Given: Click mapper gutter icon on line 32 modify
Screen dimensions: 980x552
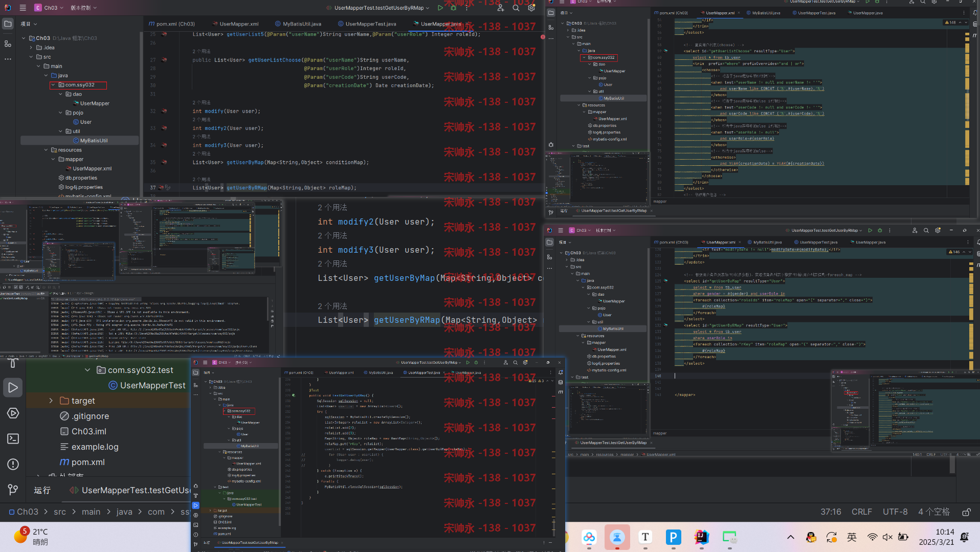Looking at the screenshot, I should pos(164,111).
